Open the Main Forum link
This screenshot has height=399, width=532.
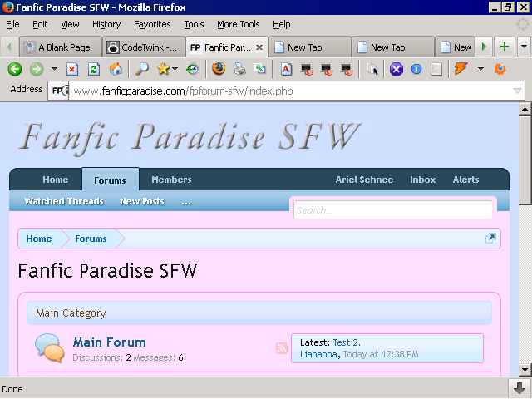point(109,342)
